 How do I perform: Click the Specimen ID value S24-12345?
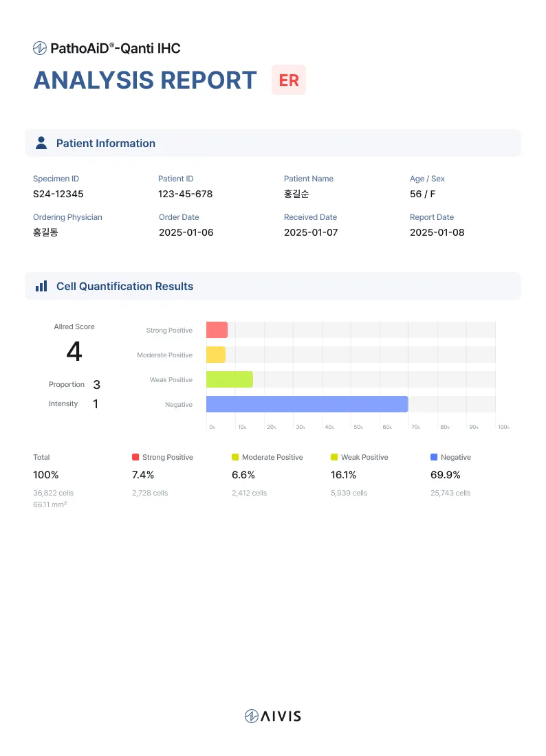click(x=58, y=194)
